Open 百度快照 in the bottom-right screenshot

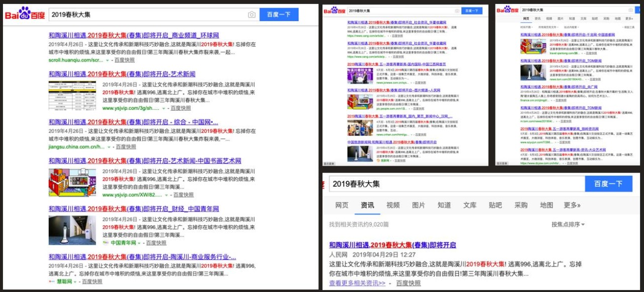(x=409, y=283)
